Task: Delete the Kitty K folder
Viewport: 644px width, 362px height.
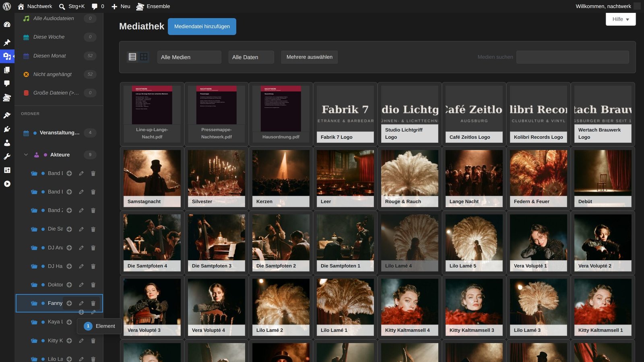Action: (93, 341)
